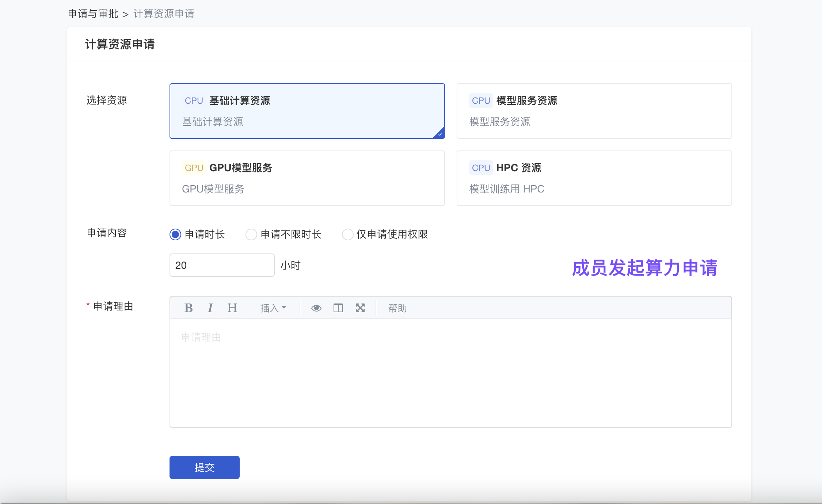Apply italic formatting in editor toolbar
The image size is (822, 504).
click(x=210, y=308)
